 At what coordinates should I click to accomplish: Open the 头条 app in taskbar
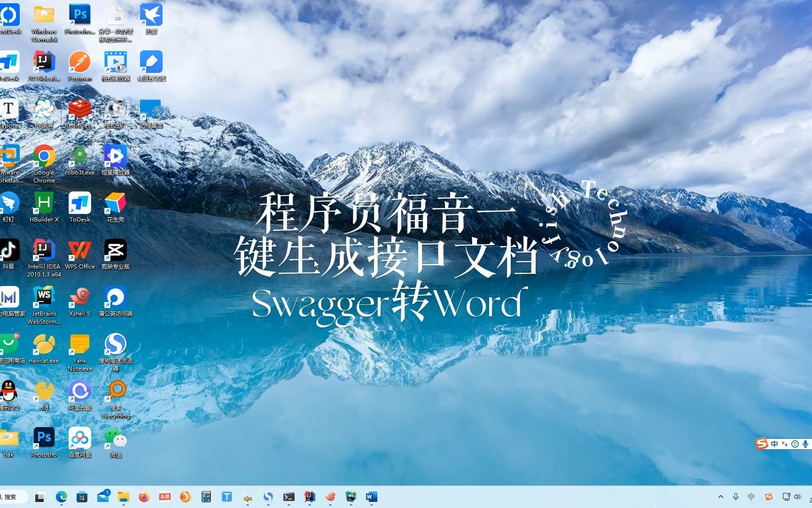coord(164,497)
